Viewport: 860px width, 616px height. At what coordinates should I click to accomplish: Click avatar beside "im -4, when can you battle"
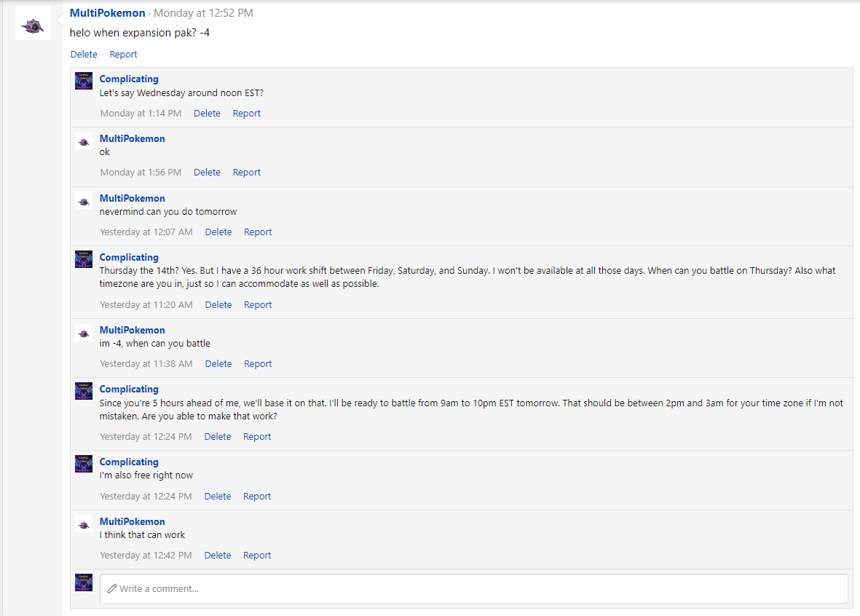click(x=84, y=332)
